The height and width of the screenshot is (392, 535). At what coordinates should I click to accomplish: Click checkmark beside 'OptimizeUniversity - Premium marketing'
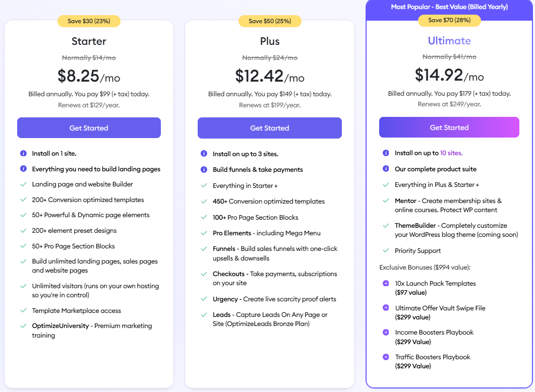(24, 326)
